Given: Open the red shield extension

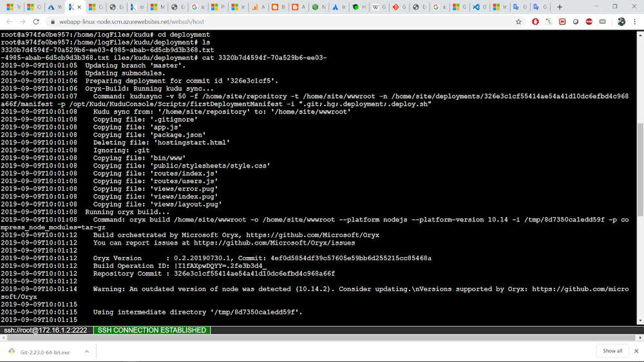Looking at the screenshot, I should (535, 22).
